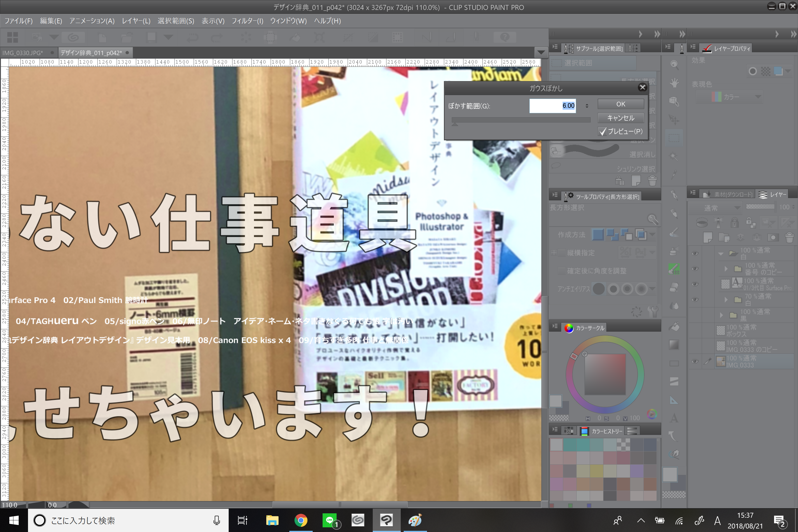The image size is (798, 532).
Task: Open the フィルター(I) menu
Action: (x=247, y=21)
